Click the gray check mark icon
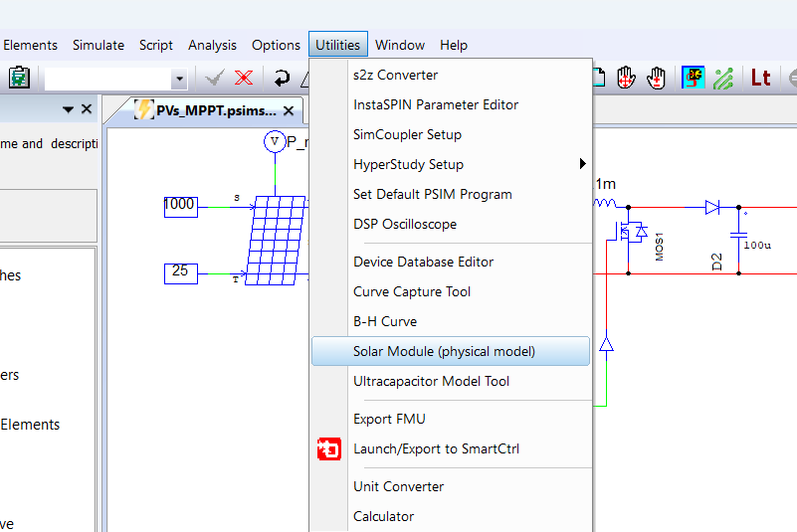 pyautogui.click(x=214, y=79)
